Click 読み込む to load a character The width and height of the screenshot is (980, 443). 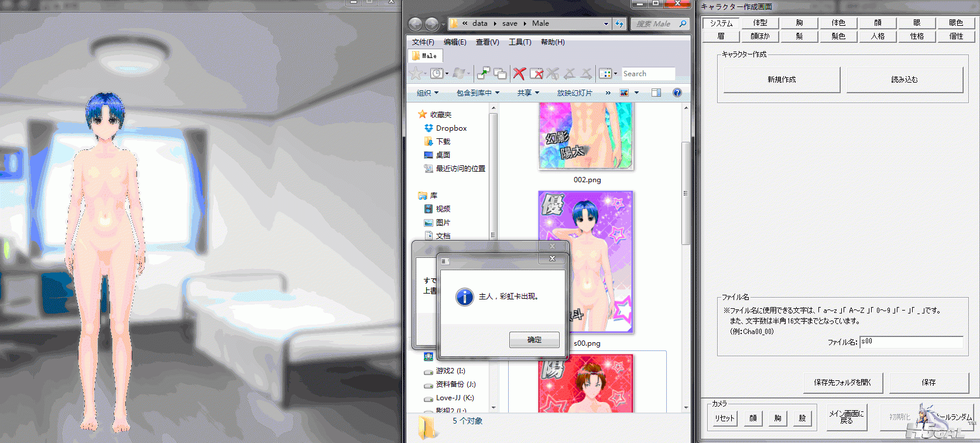coord(904,80)
